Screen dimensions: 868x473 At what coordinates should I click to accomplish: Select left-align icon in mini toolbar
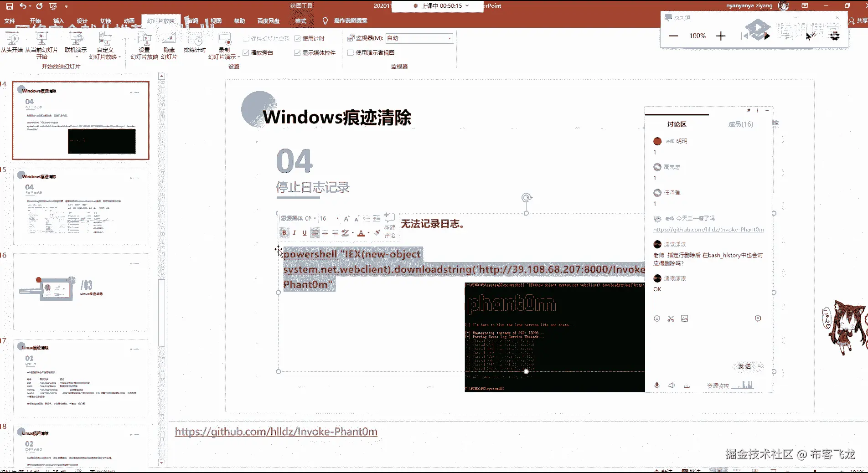click(315, 233)
